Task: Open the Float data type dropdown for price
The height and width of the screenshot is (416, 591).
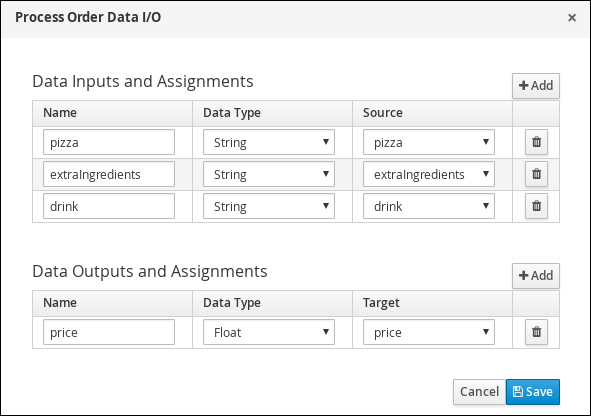Action: (x=269, y=332)
